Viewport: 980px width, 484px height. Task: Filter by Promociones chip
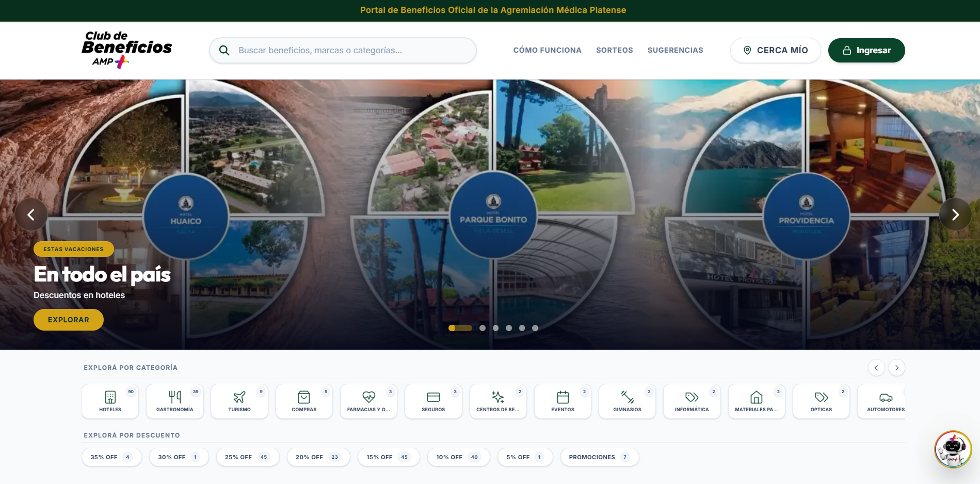[600, 457]
